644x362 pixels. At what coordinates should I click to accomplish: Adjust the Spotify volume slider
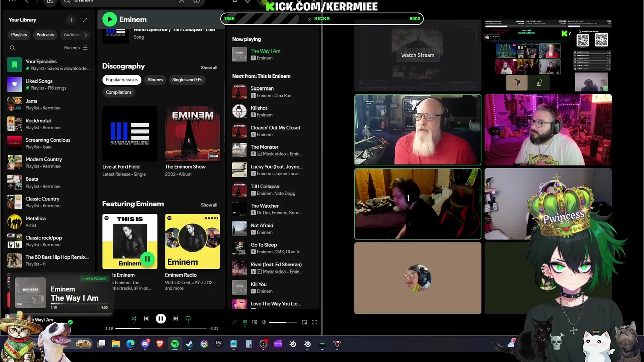pyautogui.click(x=284, y=322)
